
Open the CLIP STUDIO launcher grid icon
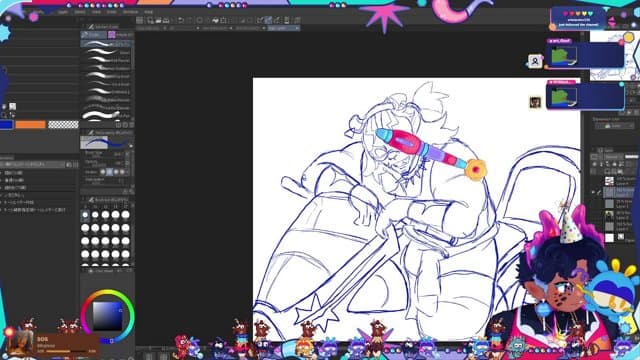click(140, 20)
